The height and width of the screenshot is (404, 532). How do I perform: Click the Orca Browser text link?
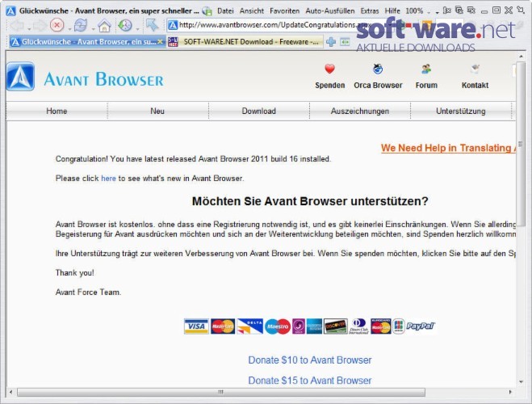(378, 85)
